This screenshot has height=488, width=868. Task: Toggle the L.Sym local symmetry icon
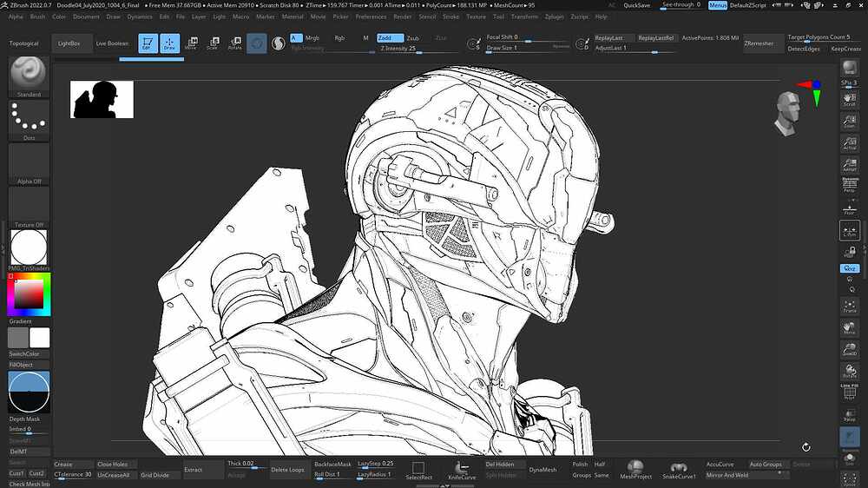[x=849, y=230]
